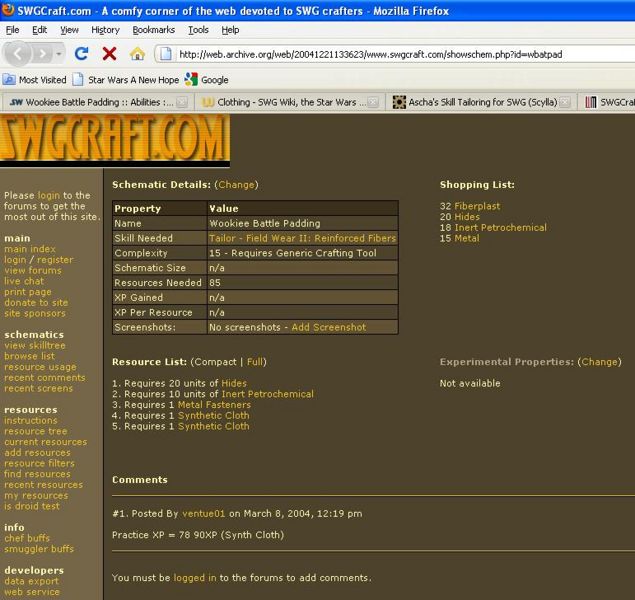Open the Bookmarks menu
The image size is (635, 600).
coord(153,30)
